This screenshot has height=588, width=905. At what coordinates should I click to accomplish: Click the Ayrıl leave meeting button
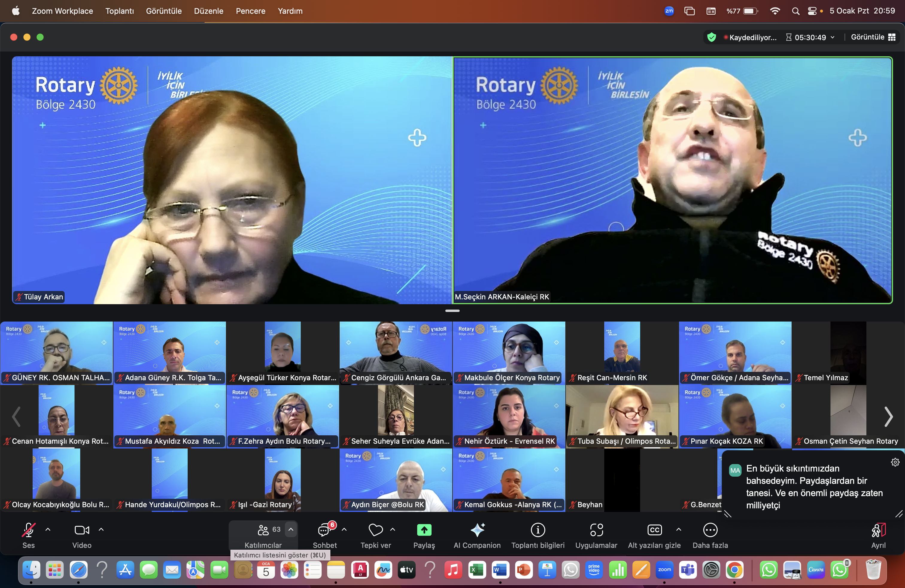878,530
